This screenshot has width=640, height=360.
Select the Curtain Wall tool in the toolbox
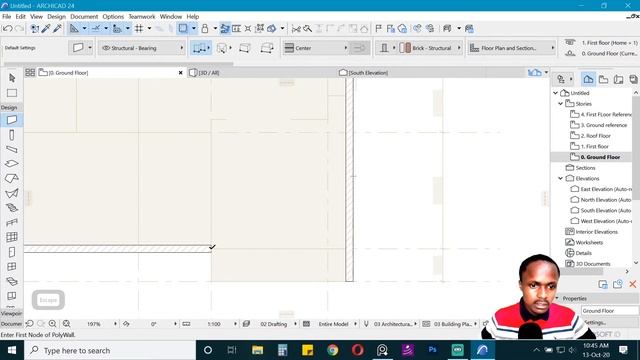coord(12,237)
